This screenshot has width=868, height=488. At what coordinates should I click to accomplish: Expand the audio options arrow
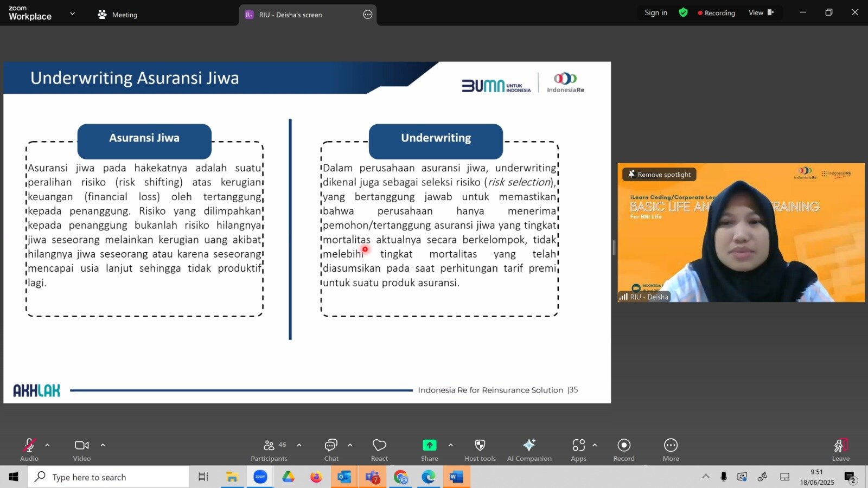click(x=48, y=445)
